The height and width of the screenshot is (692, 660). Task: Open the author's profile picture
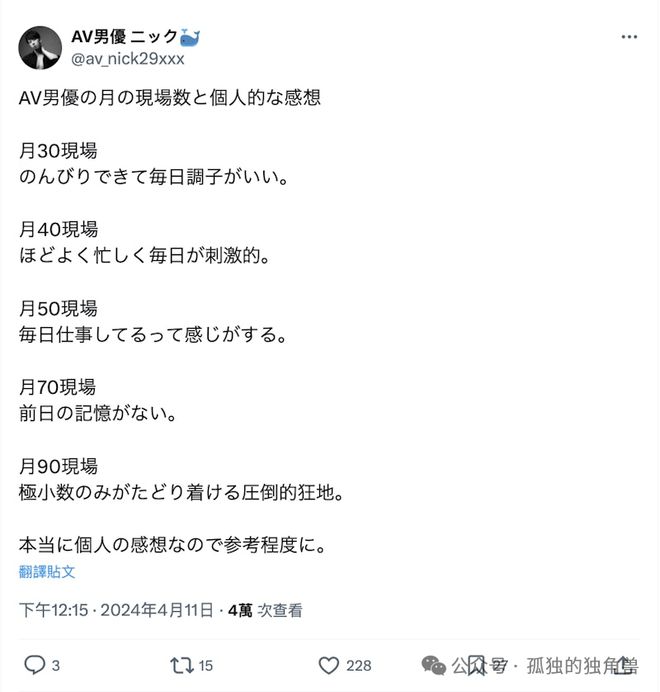(x=40, y=48)
